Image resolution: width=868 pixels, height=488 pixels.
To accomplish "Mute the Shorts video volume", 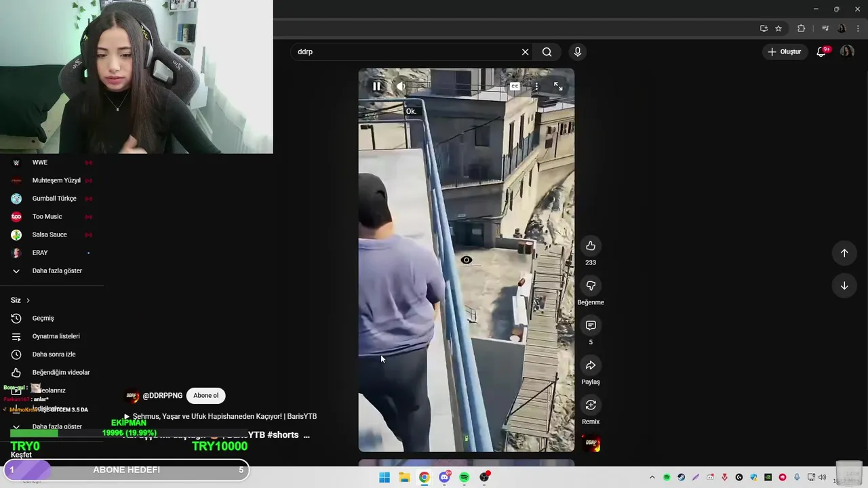I will click(x=400, y=87).
